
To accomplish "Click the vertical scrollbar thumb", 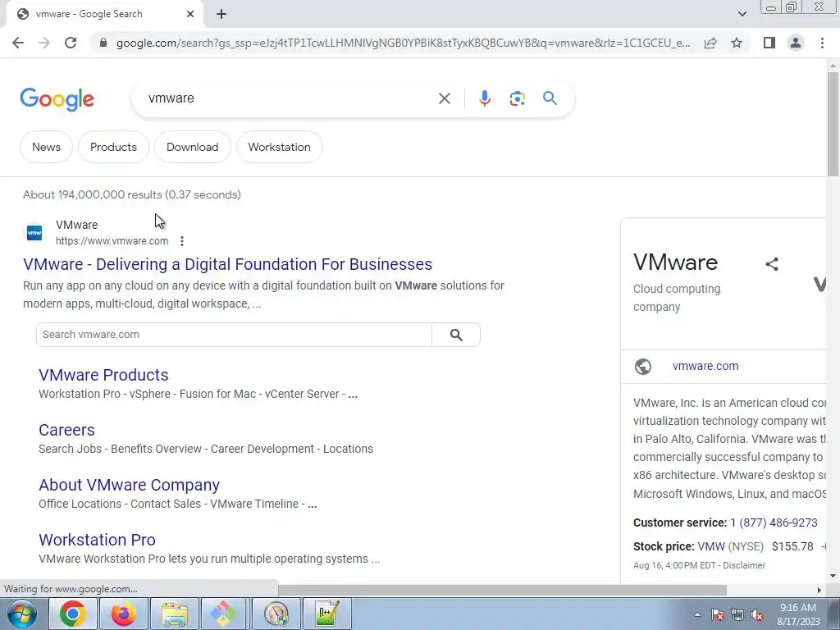I will coord(833,123).
